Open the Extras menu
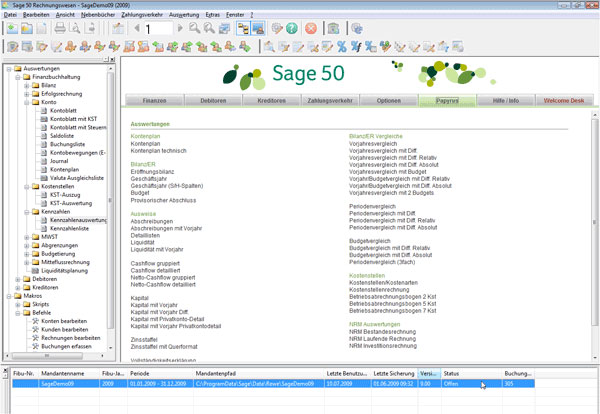The width and height of the screenshot is (600, 414). (212, 15)
